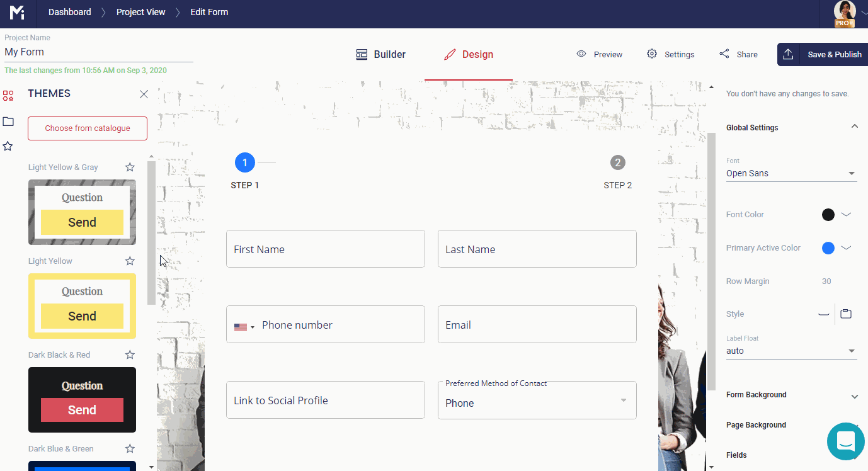
Task: Switch to the Design tab
Action: coord(469,54)
